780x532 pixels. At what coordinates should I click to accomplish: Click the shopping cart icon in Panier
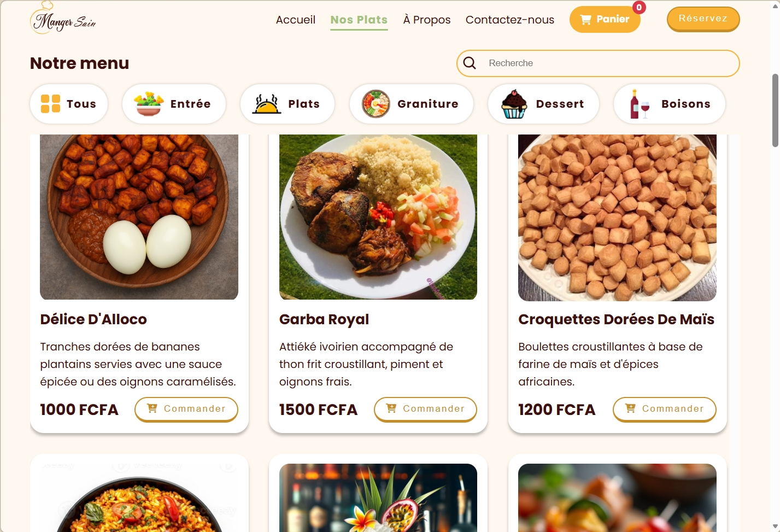click(585, 20)
